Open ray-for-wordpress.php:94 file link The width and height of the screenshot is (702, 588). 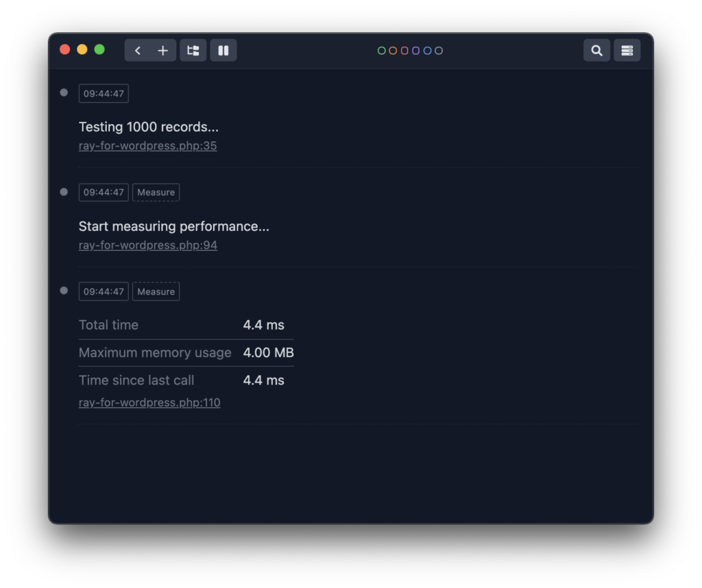148,245
